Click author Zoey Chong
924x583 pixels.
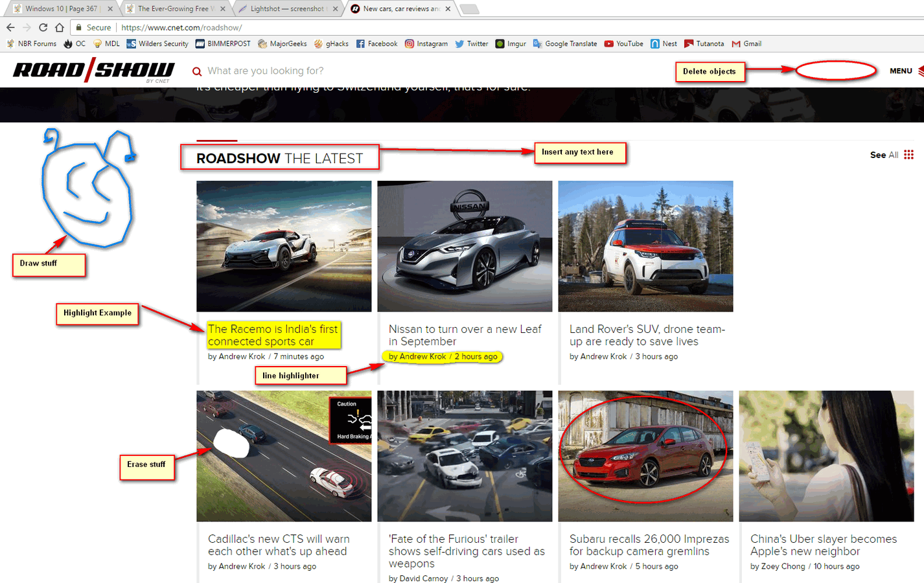point(783,566)
